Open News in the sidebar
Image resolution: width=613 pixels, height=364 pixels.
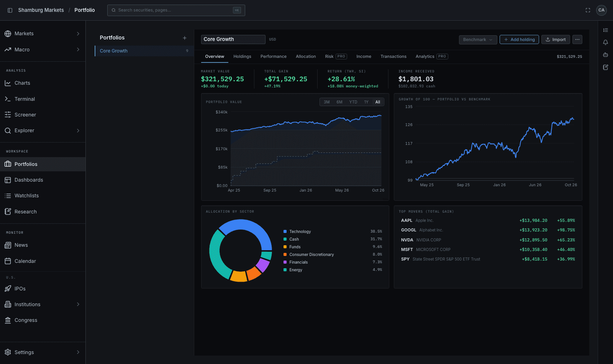(43, 245)
